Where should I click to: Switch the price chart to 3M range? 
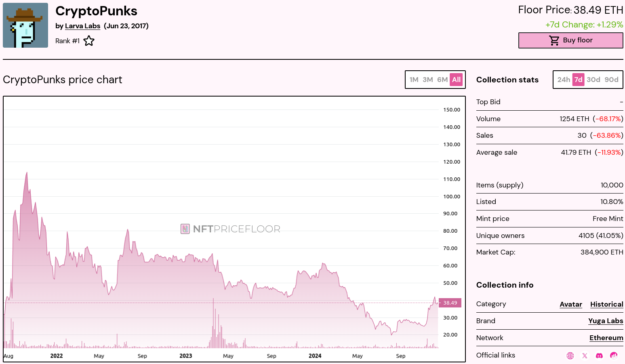[x=428, y=80]
